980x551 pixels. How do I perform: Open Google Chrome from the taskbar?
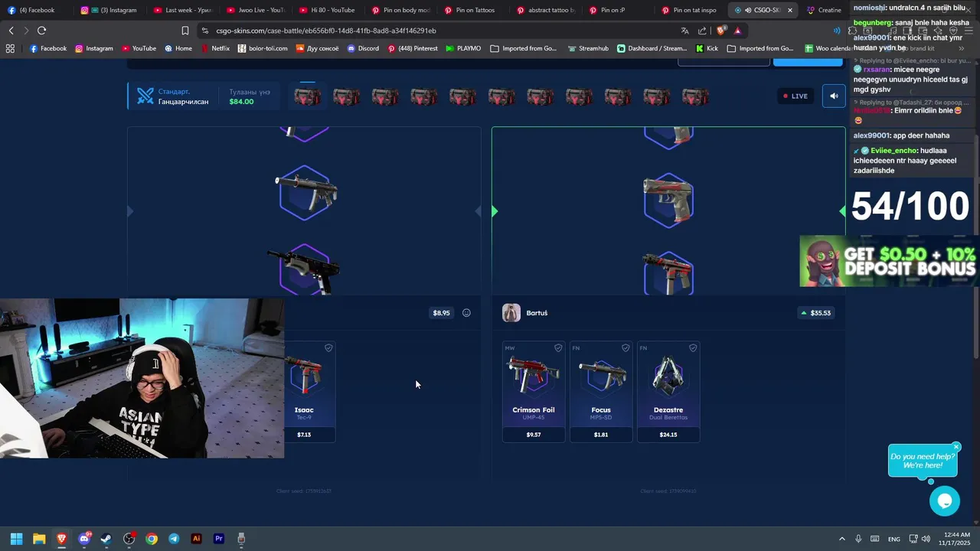point(152,539)
